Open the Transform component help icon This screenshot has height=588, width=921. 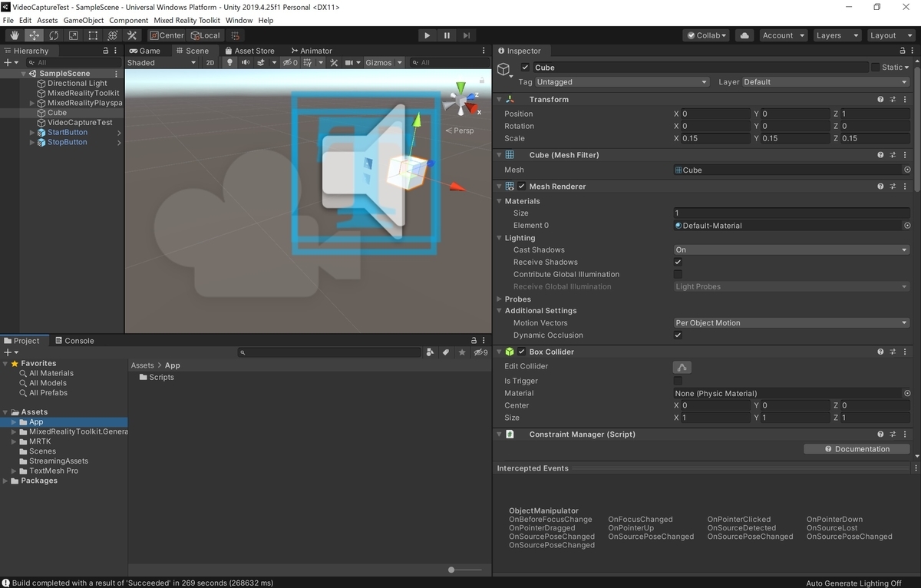[x=881, y=100]
